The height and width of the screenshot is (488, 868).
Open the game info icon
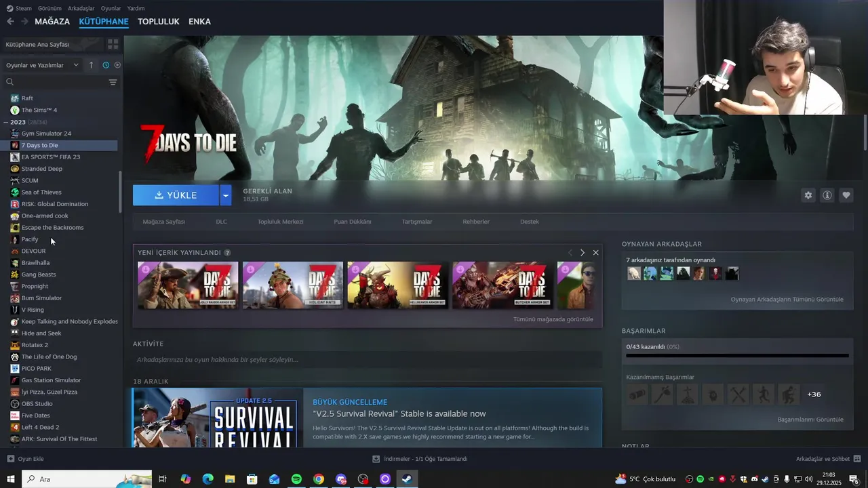coord(827,195)
